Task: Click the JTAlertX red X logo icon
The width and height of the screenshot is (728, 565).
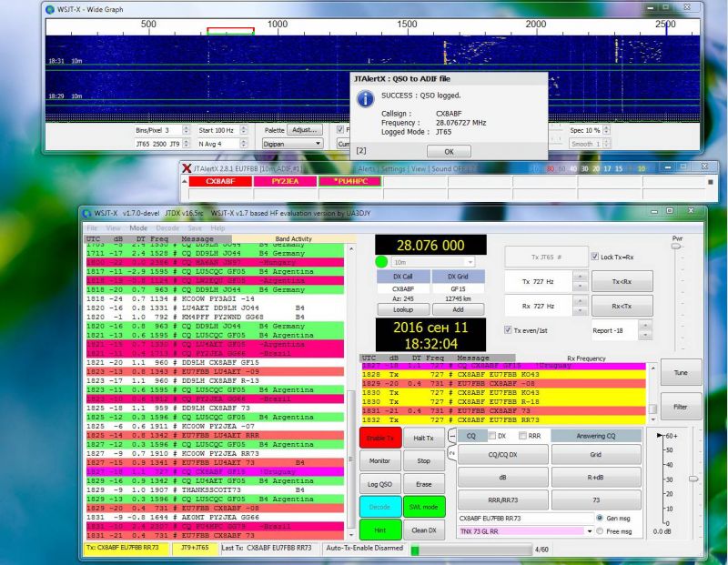Action: (187, 168)
